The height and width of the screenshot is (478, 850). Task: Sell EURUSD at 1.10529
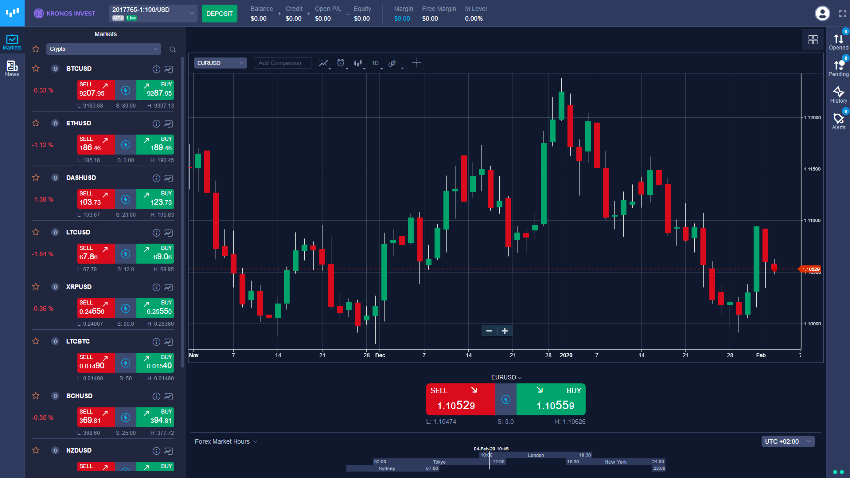pos(460,399)
